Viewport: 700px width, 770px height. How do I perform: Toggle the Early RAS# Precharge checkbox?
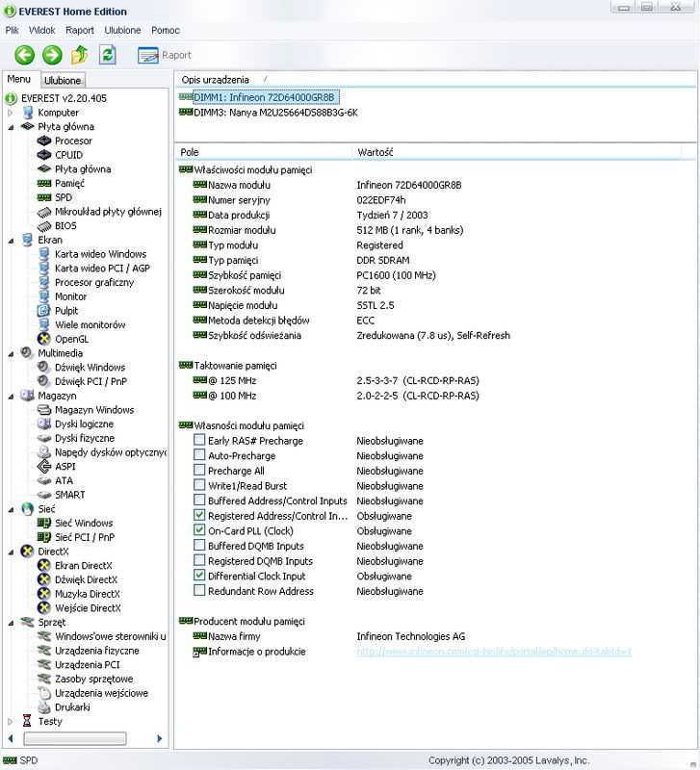pos(199,441)
